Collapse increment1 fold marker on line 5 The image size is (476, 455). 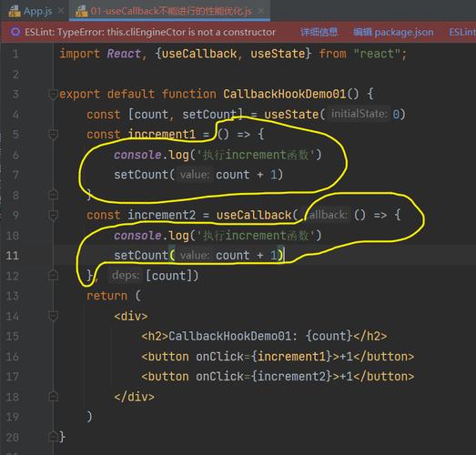pos(54,135)
